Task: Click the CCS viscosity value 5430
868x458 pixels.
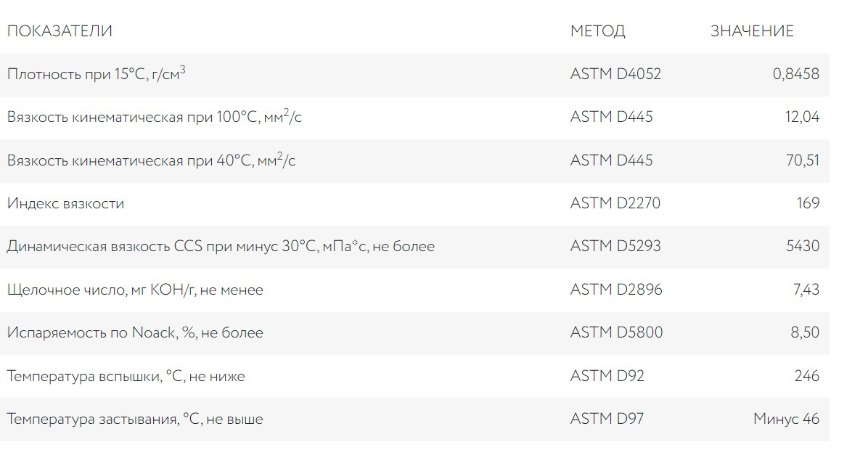Action: click(x=803, y=247)
